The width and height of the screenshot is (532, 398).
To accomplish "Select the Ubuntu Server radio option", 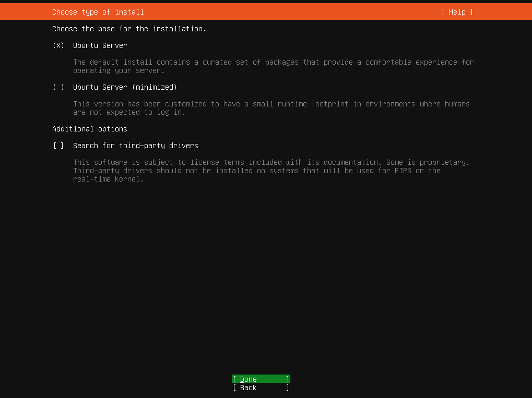I will (x=58, y=45).
